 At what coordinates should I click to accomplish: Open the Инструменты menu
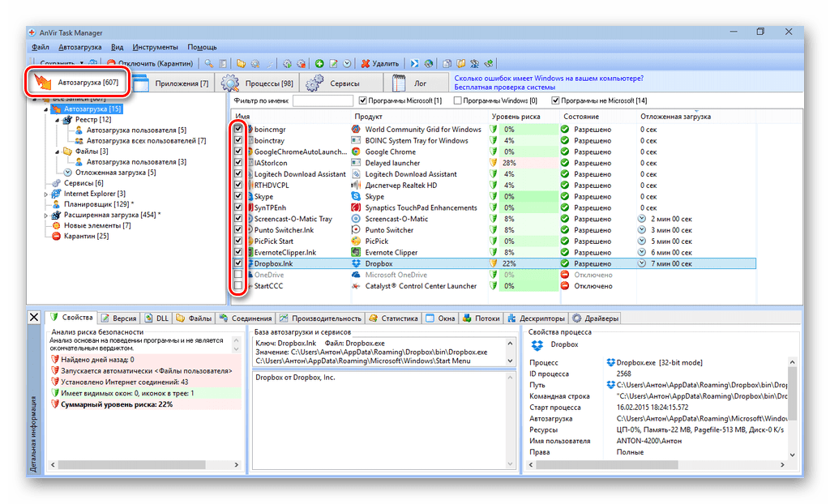156,47
